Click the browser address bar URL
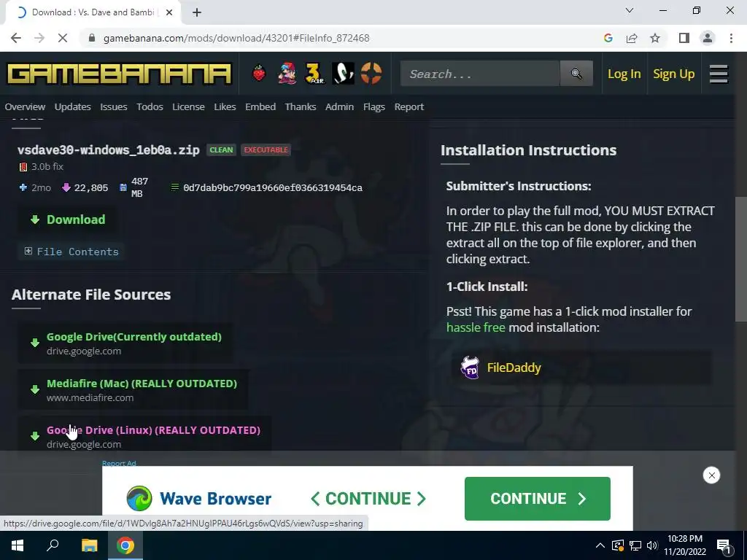Image resolution: width=747 pixels, height=560 pixels. click(236, 38)
